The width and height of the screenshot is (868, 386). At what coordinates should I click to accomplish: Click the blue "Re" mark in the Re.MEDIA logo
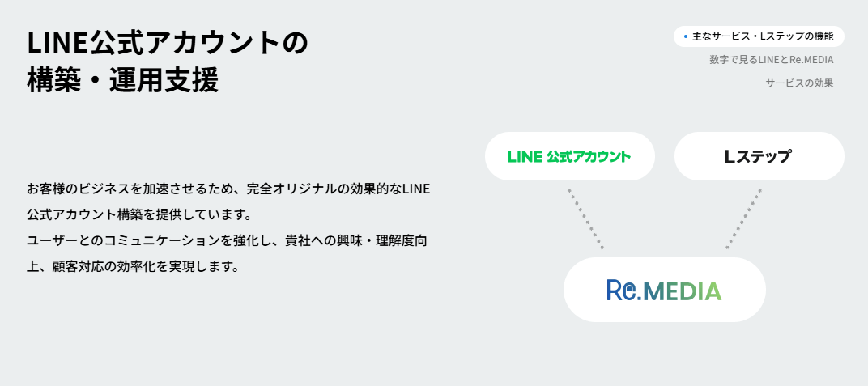(x=619, y=290)
